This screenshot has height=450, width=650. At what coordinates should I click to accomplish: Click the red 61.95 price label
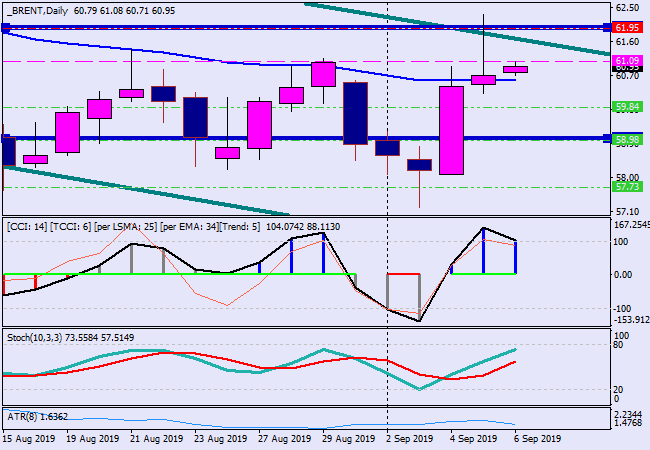coord(627,27)
